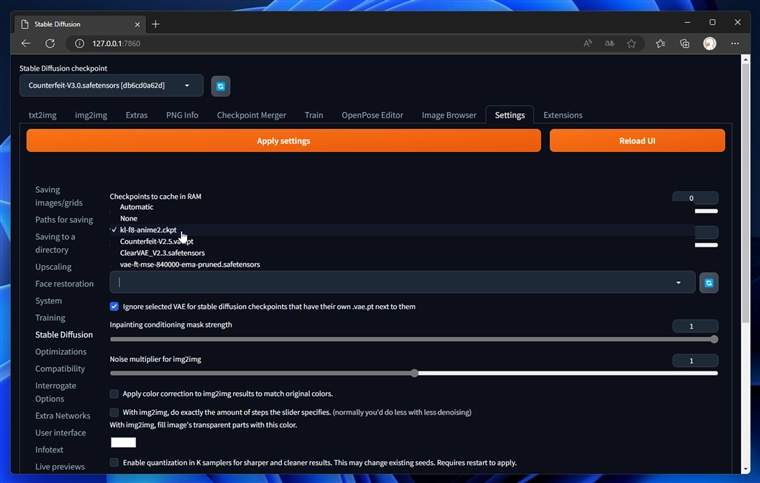Enable color correction for img2img results
760x483 pixels.
click(114, 394)
